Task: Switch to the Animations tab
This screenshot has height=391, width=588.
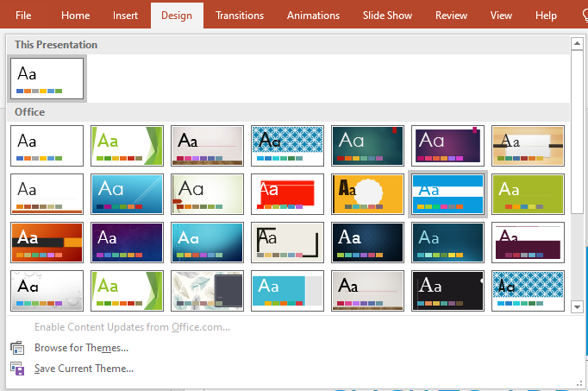Action: [313, 16]
